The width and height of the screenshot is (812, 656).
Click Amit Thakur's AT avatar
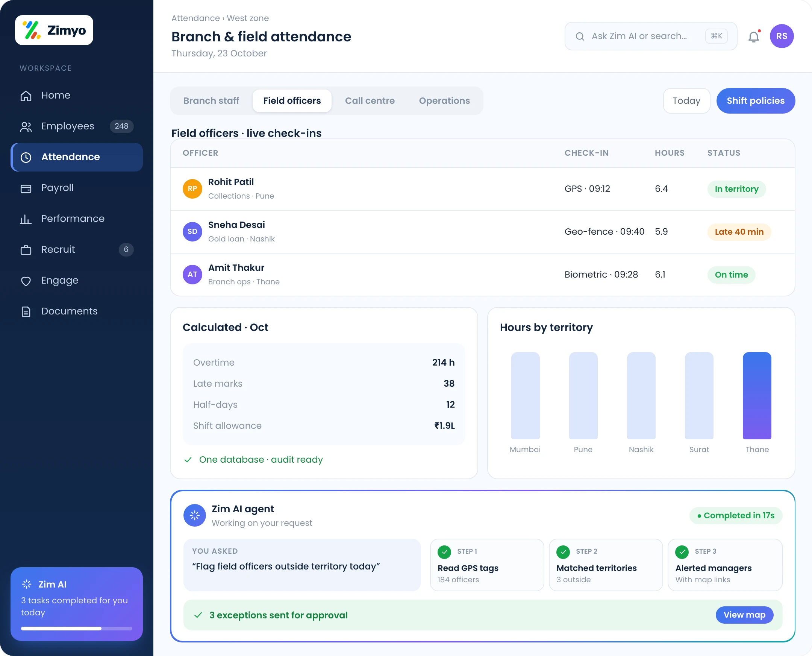coord(192,275)
